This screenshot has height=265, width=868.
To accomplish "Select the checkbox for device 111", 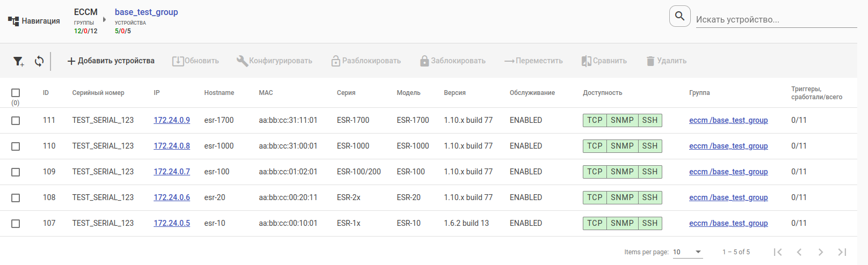I will (x=16, y=121).
